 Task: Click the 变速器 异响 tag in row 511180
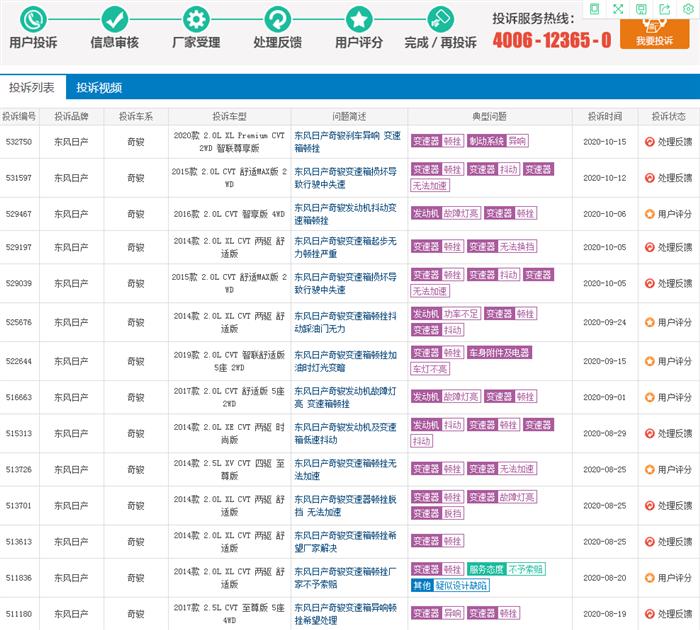coord(437,613)
